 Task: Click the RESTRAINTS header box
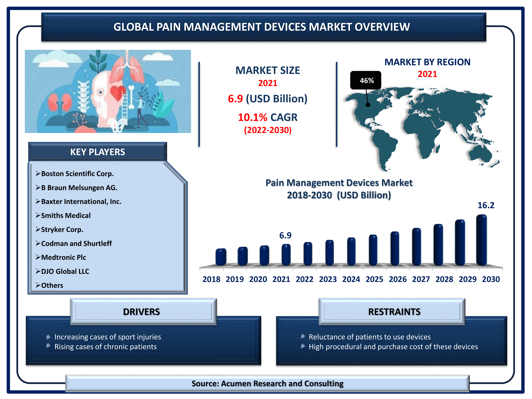coord(394,311)
